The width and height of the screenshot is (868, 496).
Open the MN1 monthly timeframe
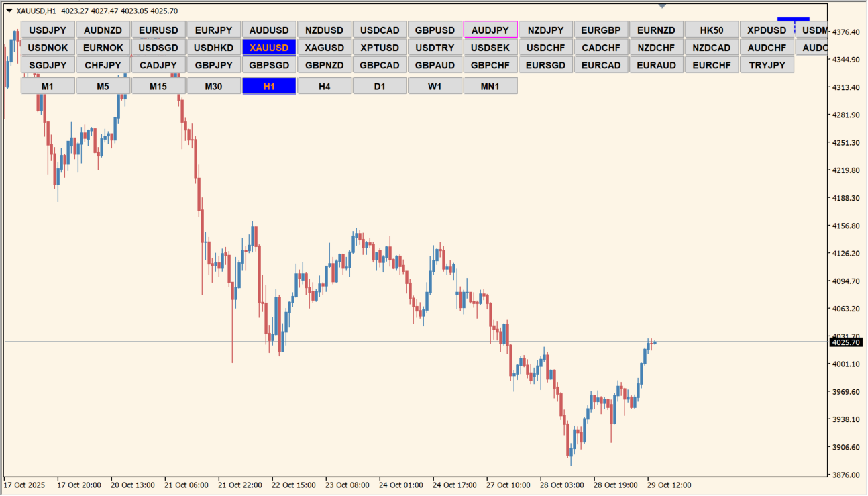(x=490, y=86)
